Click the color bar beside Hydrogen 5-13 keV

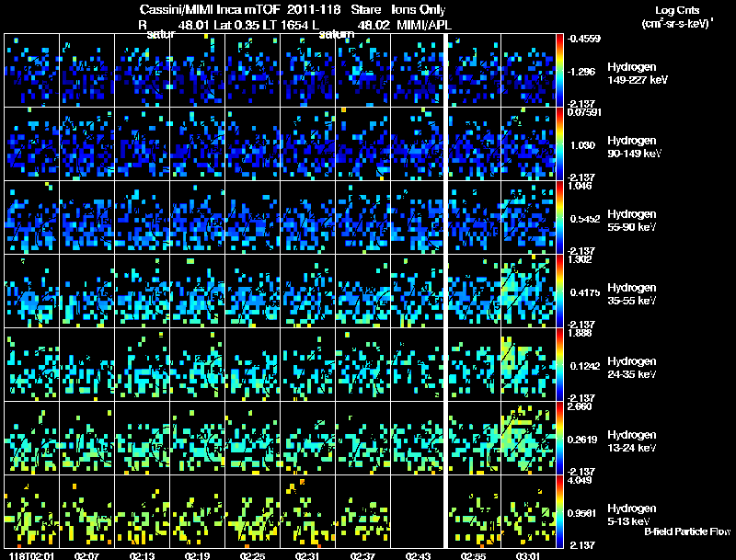coord(559,512)
